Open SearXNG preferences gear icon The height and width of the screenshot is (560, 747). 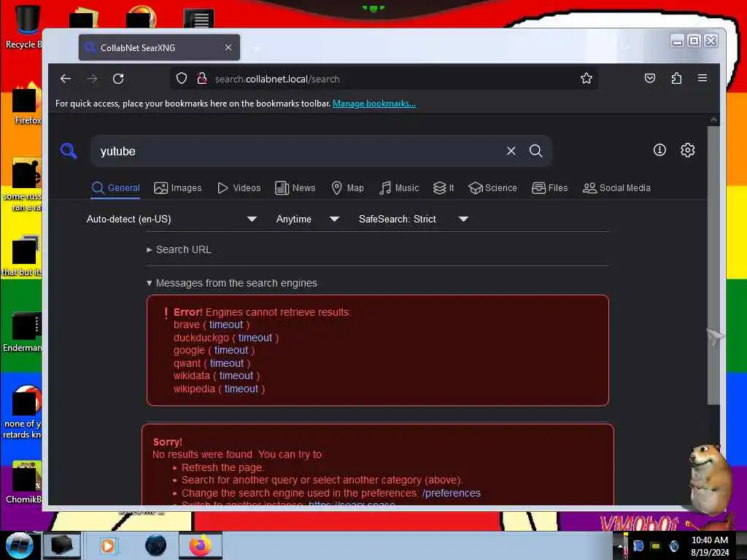click(x=687, y=150)
